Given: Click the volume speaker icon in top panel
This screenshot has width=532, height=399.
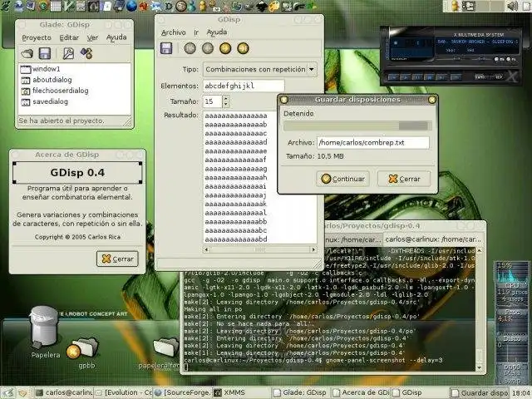Looking at the screenshot, I should [x=512, y=6].
